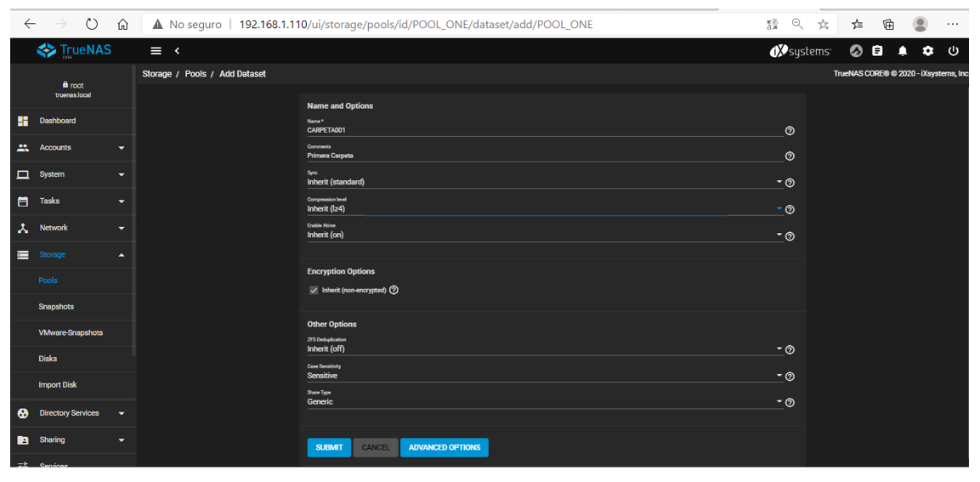The height and width of the screenshot is (482, 980).
Task: Expand the Directory Services menu
Action: point(71,413)
